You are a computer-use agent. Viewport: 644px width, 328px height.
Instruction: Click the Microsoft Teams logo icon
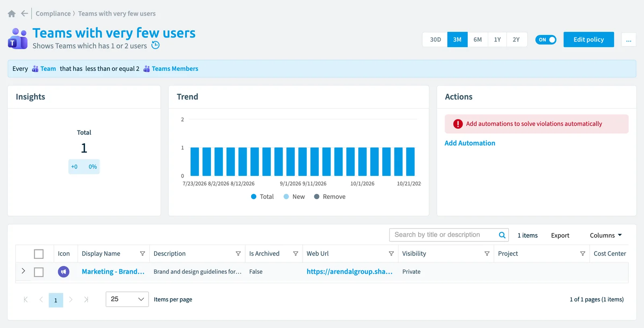[18, 39]
